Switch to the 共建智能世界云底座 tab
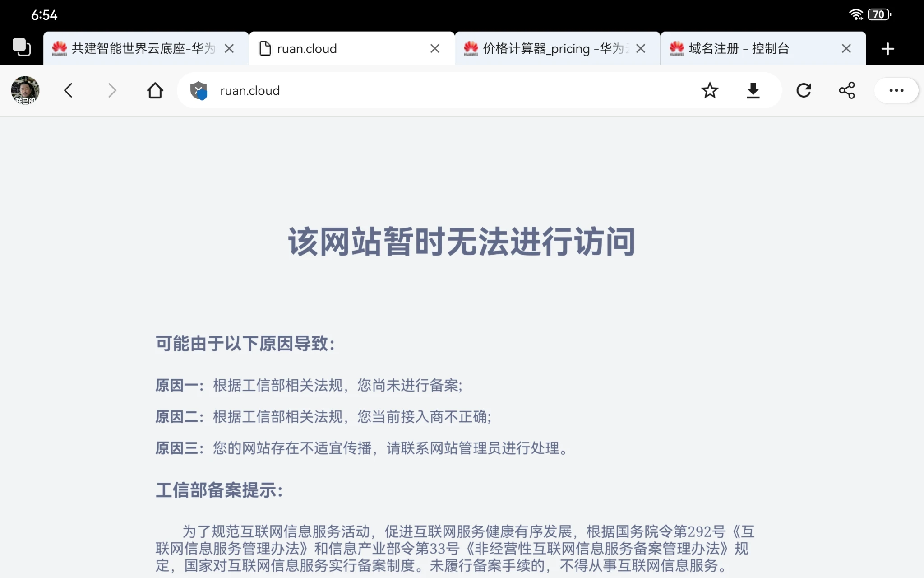The image size is (924, 578). coord(135,48)
